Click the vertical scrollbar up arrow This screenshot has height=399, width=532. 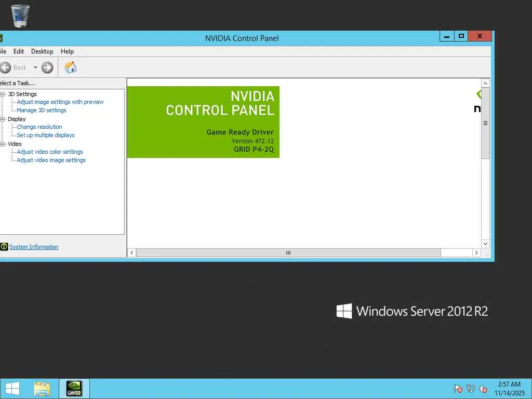pos(486,84)
